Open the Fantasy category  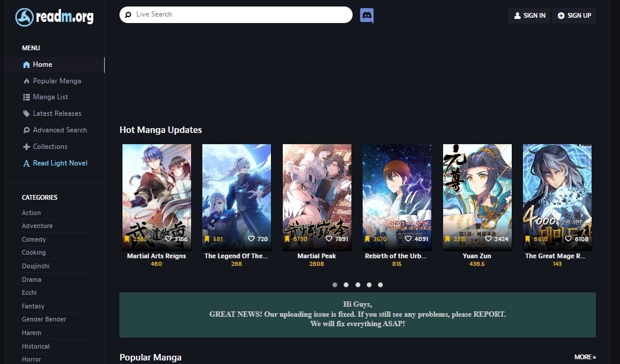click(33, 306)
